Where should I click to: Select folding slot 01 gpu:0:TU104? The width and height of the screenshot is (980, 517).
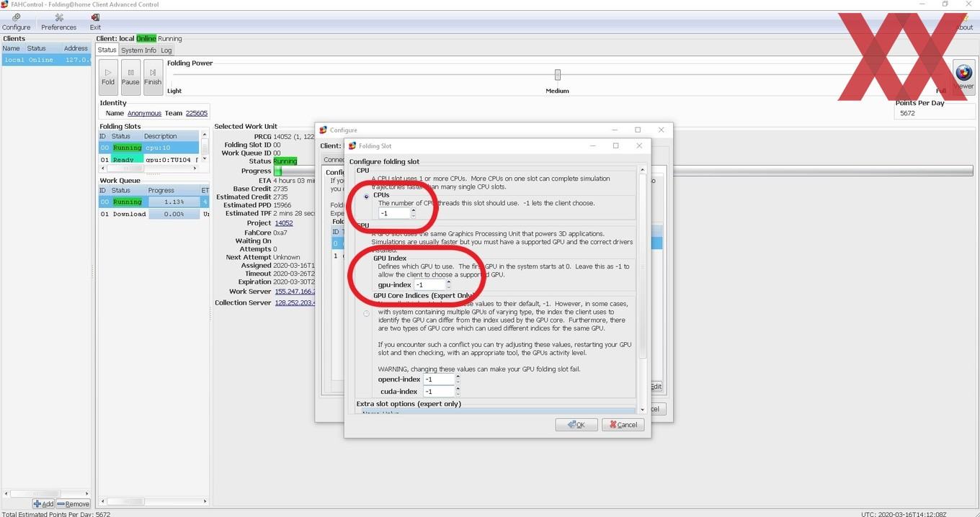148,159
